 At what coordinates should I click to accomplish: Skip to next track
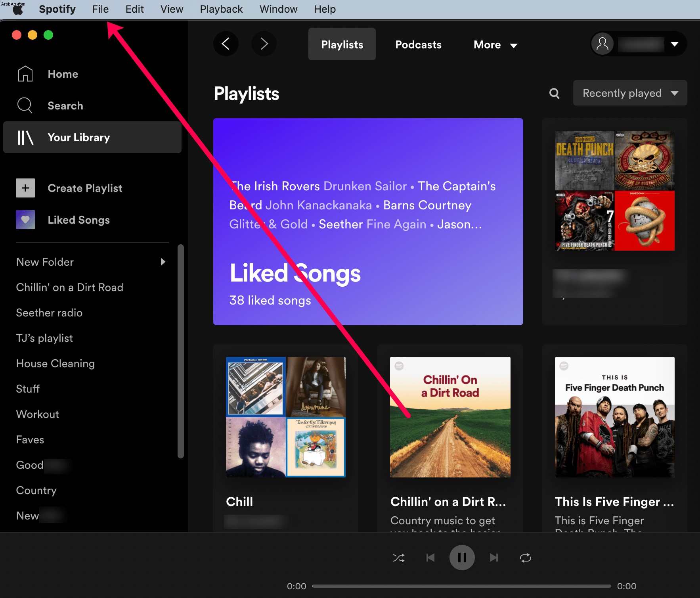(x=494, y=558)
